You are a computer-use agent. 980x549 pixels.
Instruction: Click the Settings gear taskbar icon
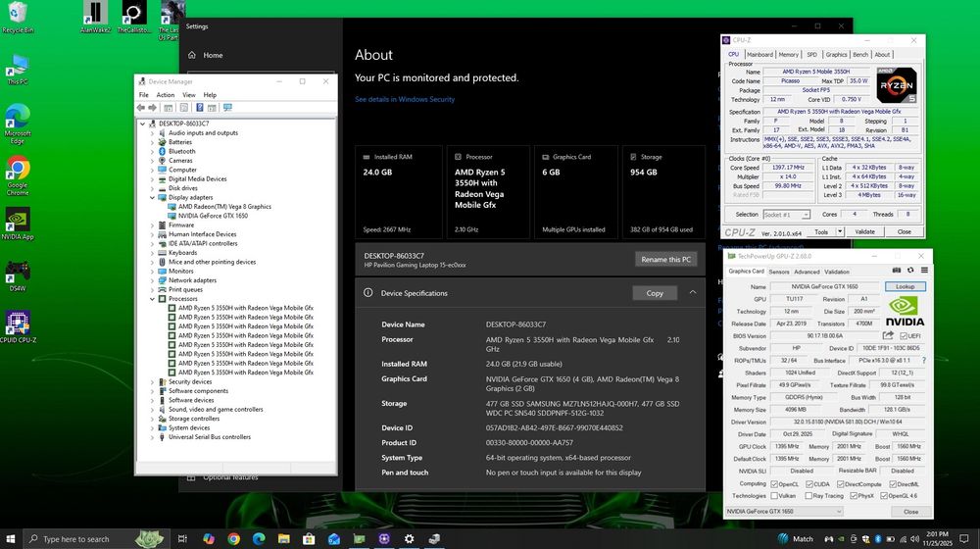tap(409, 538)
